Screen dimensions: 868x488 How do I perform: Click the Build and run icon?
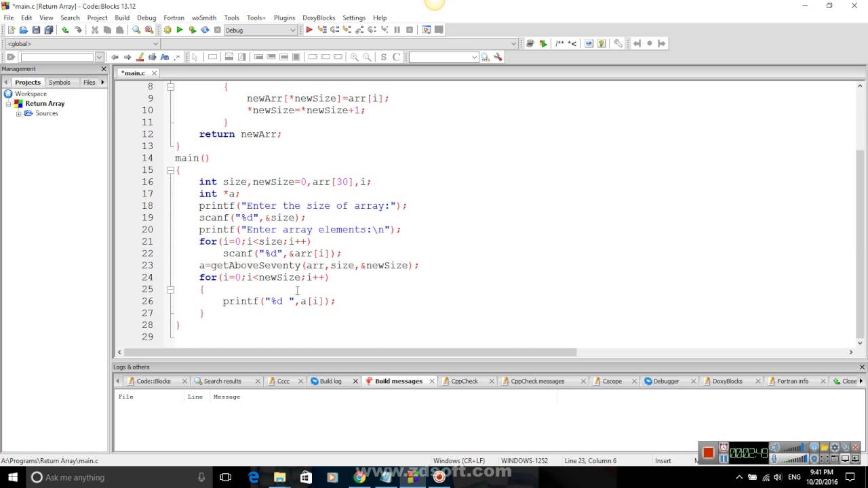point(192,30)
